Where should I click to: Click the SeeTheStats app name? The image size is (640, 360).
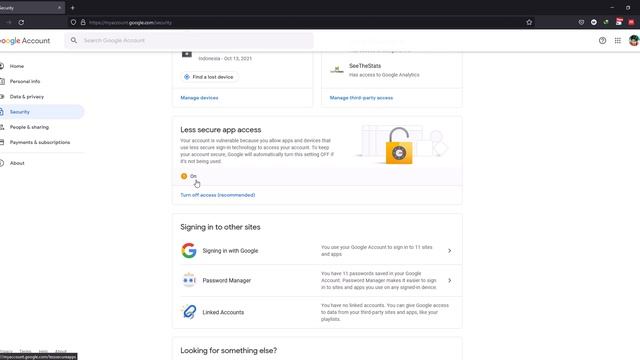pyautogui.click(x=365, y=66)
